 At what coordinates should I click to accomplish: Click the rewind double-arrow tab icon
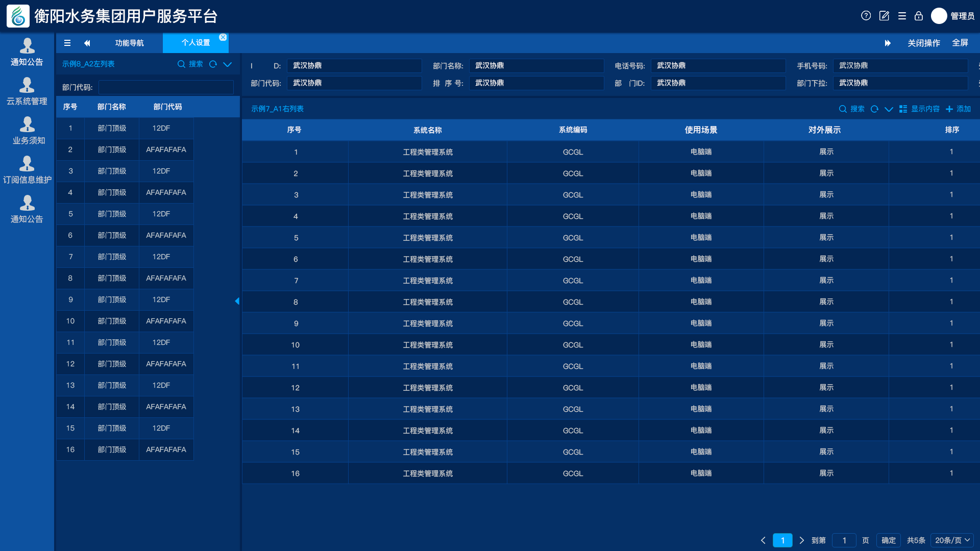87,43
